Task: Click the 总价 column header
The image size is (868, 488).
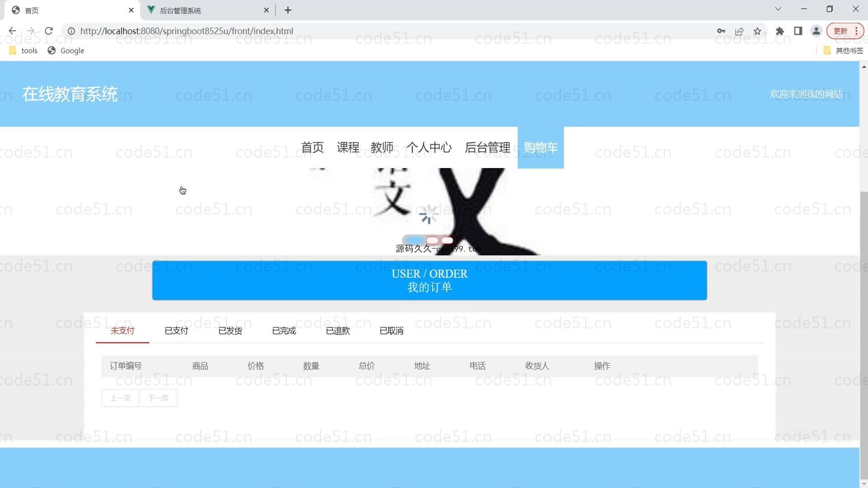Action: pyautogui.click(x=367, y=366)
